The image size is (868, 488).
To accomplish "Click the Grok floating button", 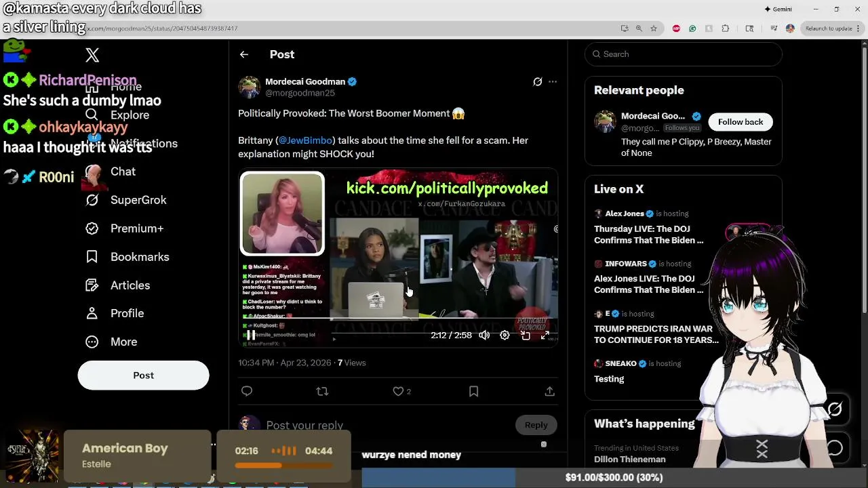I will (835, 409).
